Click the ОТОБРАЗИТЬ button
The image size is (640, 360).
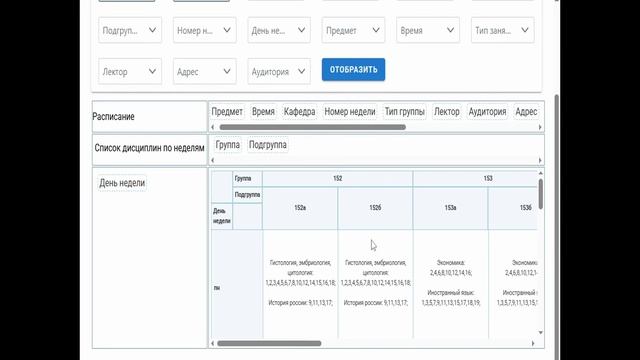(353, 70)
